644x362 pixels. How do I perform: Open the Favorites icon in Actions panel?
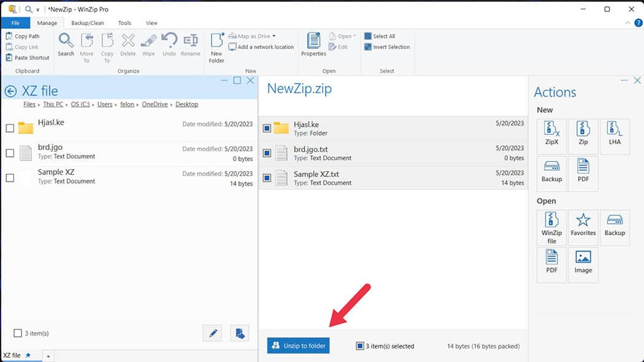[x=583, y=227]
